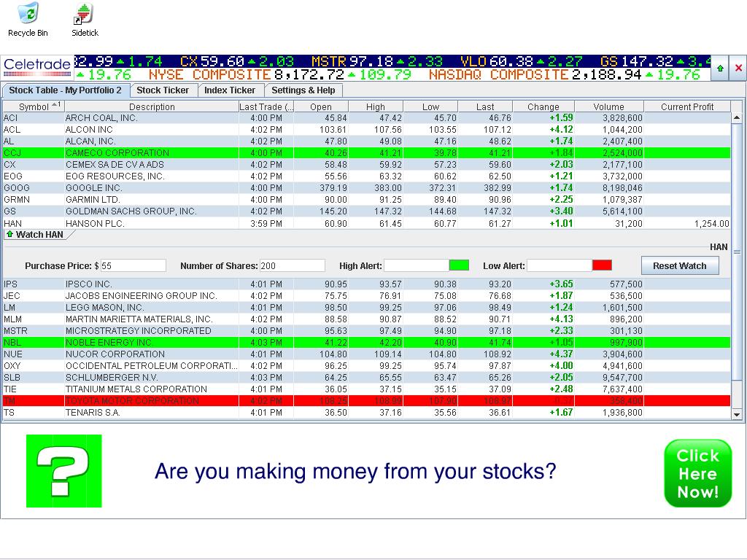Click the green arrow on Watch HAN tab
This screenshot has height=560, width=747.
tap(10, 235)
